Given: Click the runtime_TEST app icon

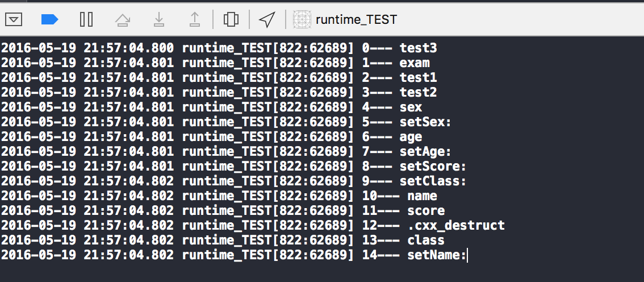Looking at the screenshot, I should click(302, 19).
